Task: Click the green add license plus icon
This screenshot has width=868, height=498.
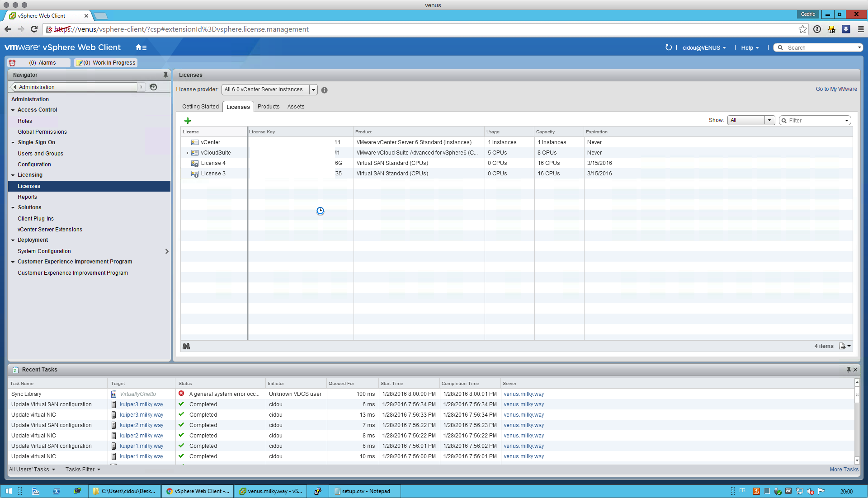Action: pyautogui.click(x=188, y=121)
